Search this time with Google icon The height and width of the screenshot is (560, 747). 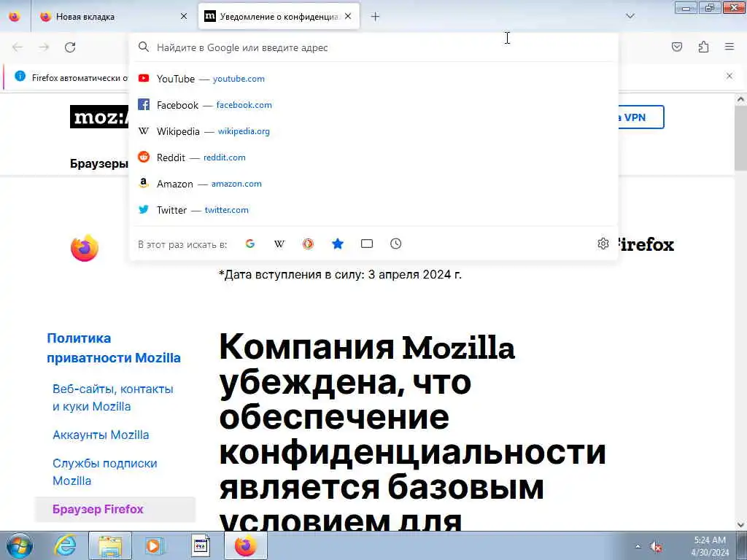click(x=250, y=244)
